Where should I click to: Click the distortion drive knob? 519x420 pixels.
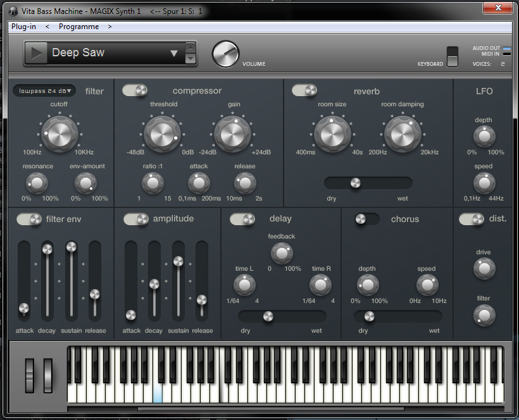pos(484,268)
